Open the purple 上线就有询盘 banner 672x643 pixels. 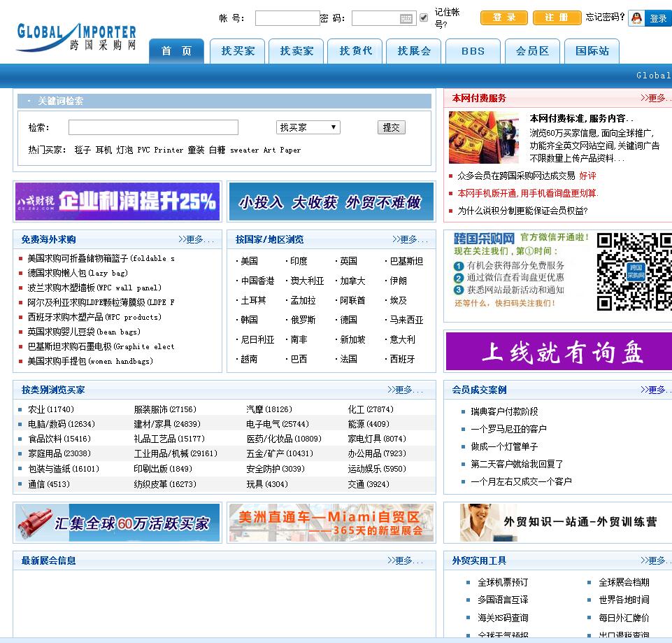[x=559, y=351]
